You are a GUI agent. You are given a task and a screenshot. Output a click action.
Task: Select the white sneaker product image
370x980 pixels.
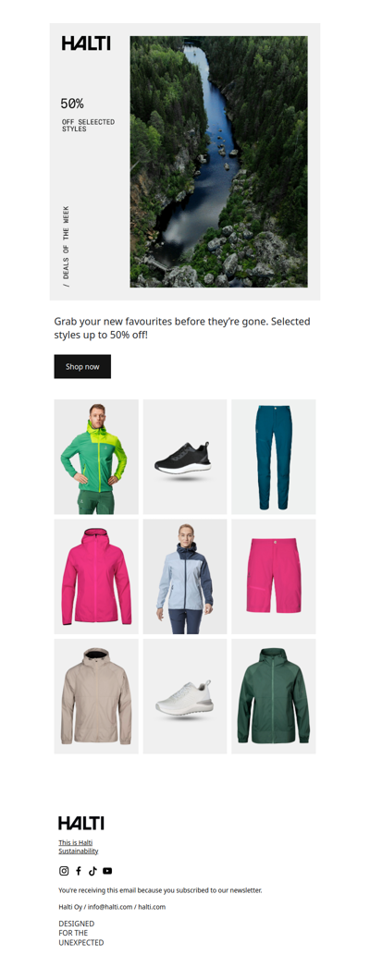[x=185, y=696]
